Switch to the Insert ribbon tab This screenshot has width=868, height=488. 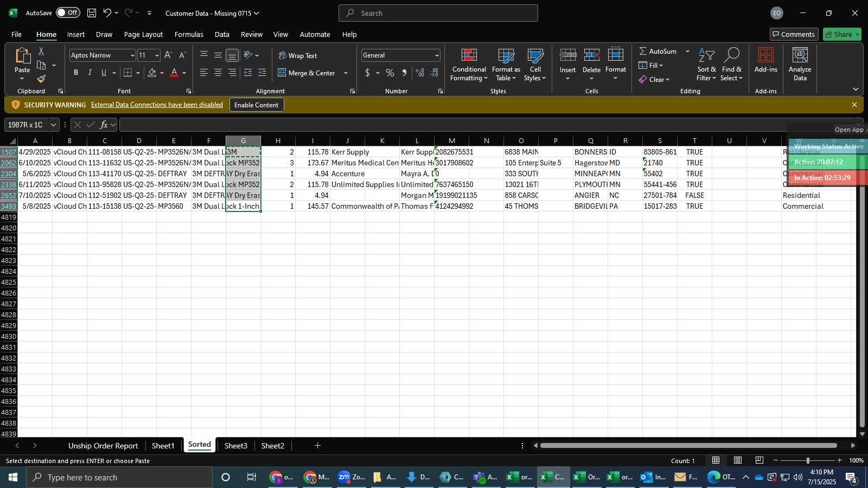pyautogui.click(x=76, y=34)
